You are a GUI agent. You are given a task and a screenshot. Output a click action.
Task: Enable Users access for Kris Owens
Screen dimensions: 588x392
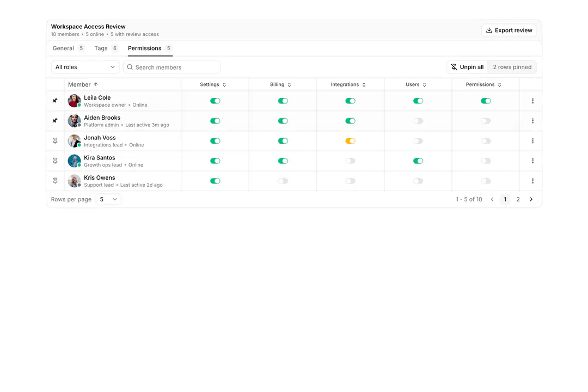coord(418,181)
